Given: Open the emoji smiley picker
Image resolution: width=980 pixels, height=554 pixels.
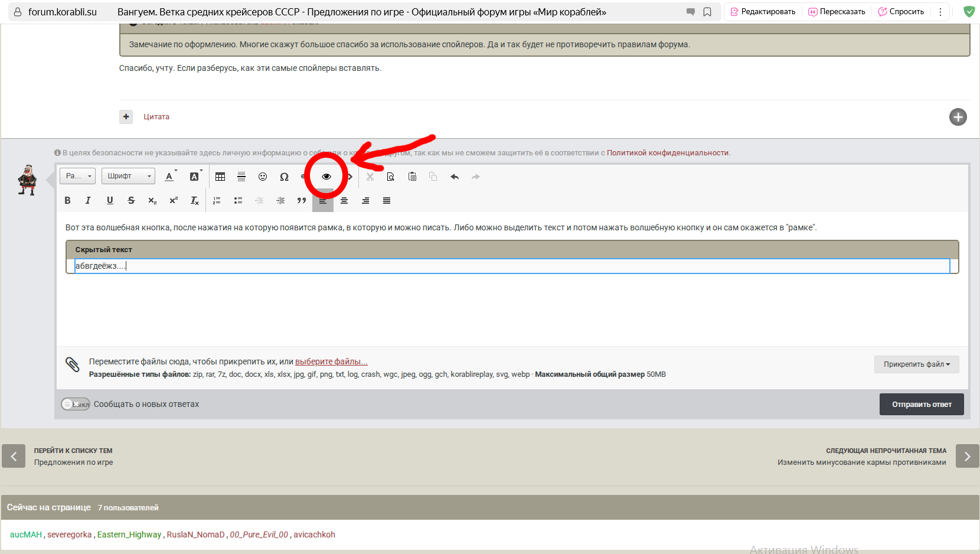Looking at the screenshot, I should tap(263, 177).
